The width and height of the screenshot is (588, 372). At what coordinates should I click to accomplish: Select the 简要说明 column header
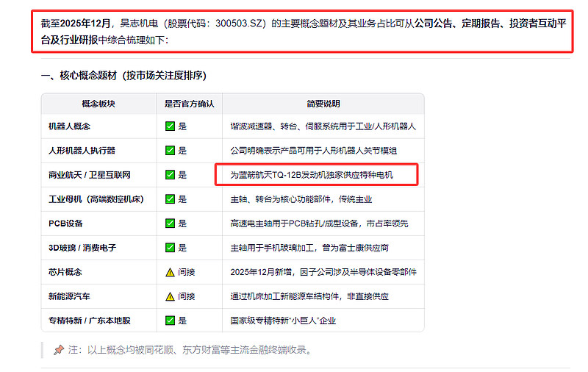pyautogui.click(x=323, y=104)
